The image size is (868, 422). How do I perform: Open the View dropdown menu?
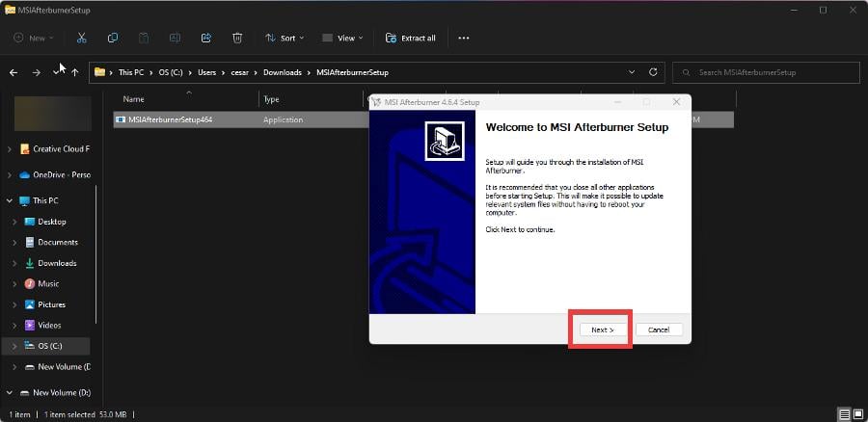click(x=342, y=39)
